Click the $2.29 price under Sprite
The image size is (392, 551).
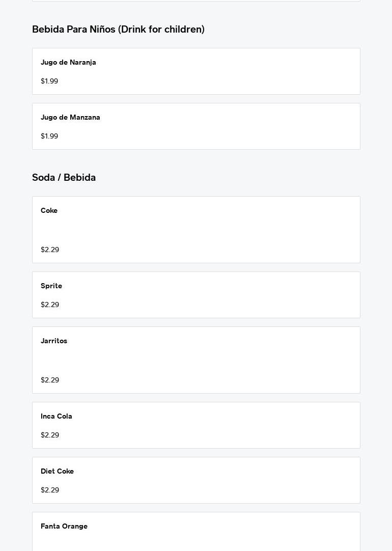(50, 305)
